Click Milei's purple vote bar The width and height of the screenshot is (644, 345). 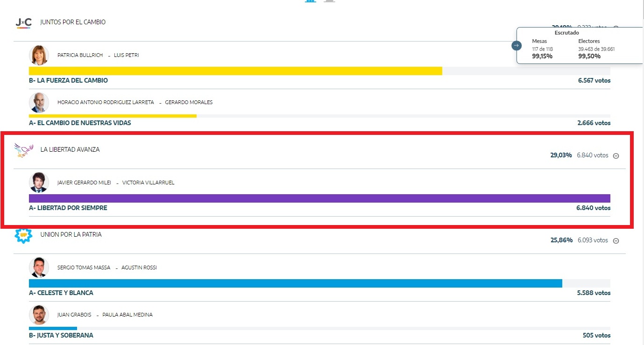click(319, 198)
